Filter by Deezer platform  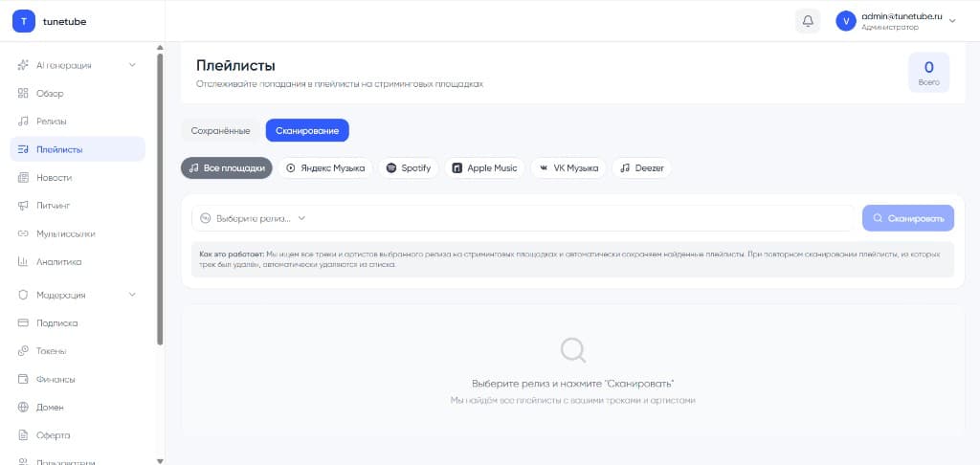tap(642, 168)
